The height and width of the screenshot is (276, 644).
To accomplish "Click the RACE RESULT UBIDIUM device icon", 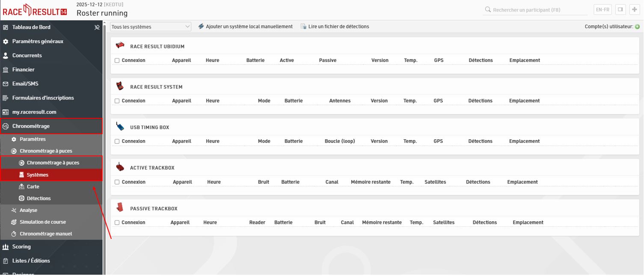I will [x=120, y=46].
